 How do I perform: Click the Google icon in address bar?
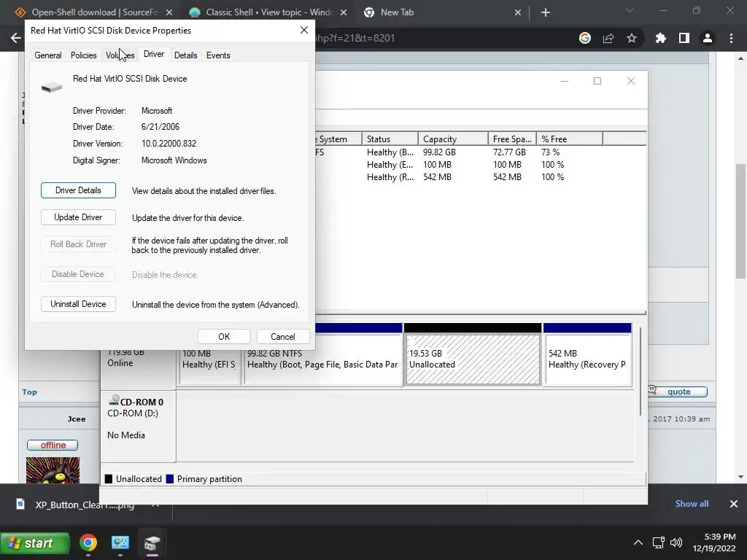[x=585, y=38]
